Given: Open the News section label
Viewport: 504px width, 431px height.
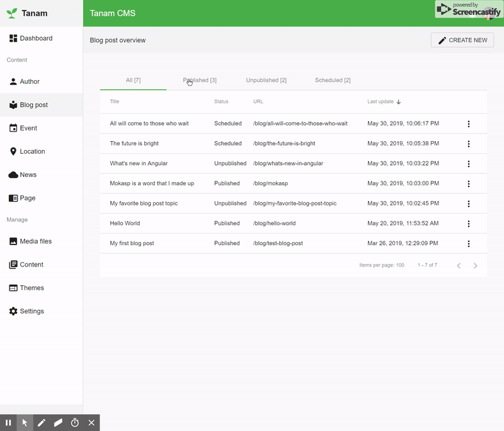Looking at the screenshot, I should click(28, 175).
